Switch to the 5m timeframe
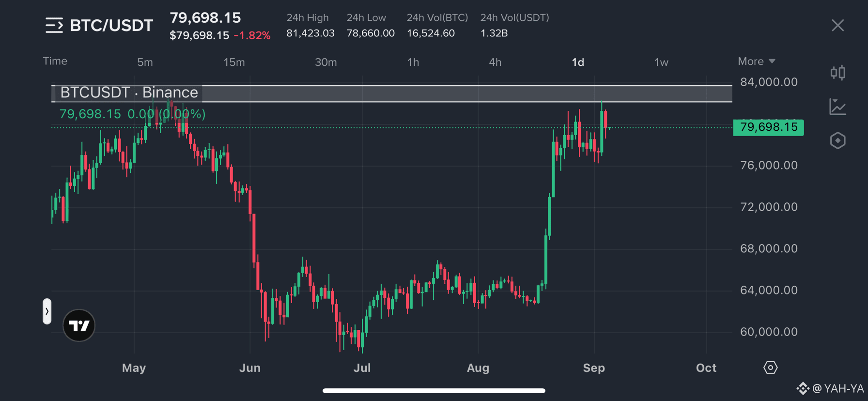Viewport: 868px width, 401px height. tap(145, 62)
